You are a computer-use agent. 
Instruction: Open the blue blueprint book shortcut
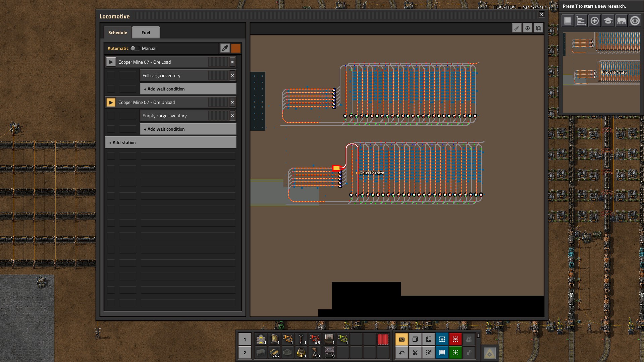[x=442, y=353]
